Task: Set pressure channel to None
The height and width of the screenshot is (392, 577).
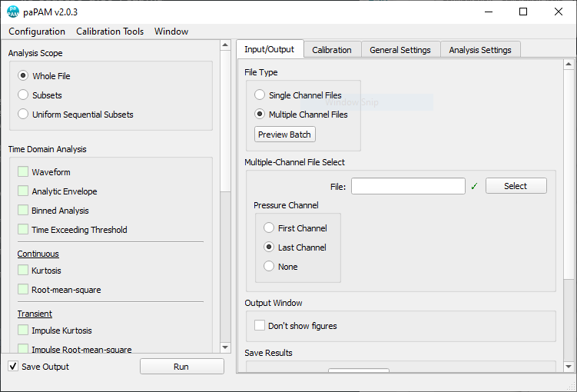Action: point(269,267)
